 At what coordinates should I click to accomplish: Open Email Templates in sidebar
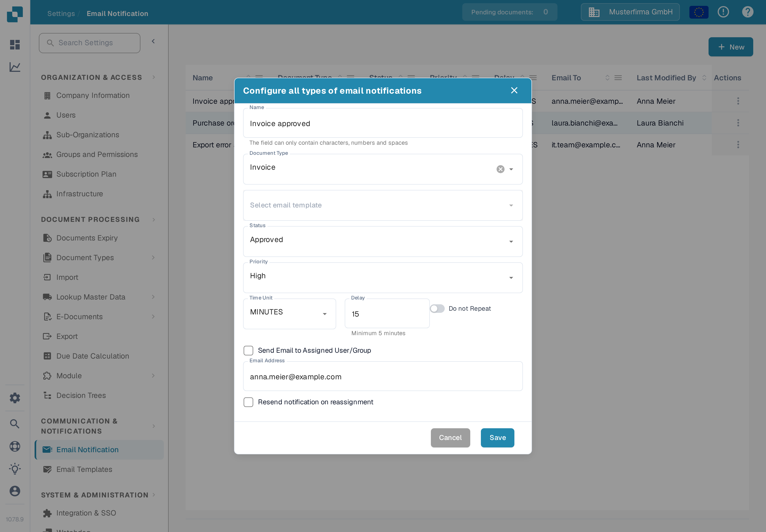coord(99,469)
